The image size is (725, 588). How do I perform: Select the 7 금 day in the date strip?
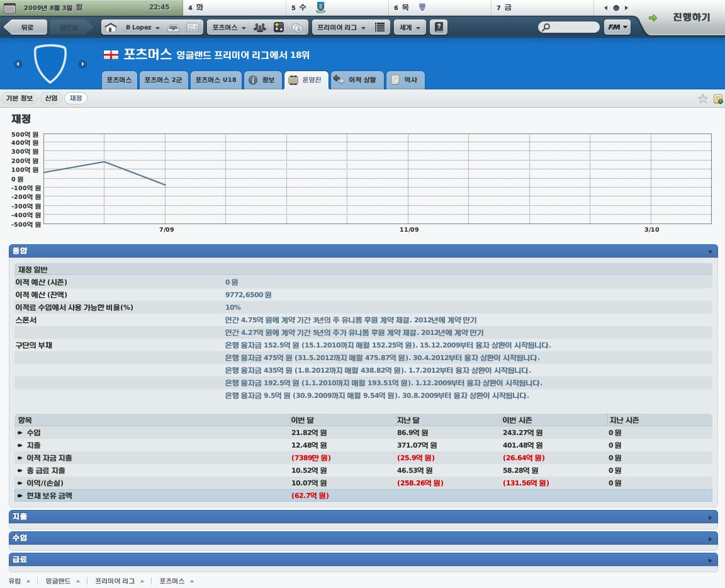[542, 8]
